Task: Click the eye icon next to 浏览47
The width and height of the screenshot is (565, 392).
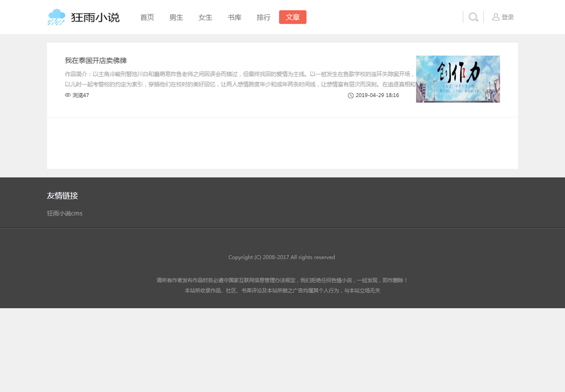Action: point(68,95)
